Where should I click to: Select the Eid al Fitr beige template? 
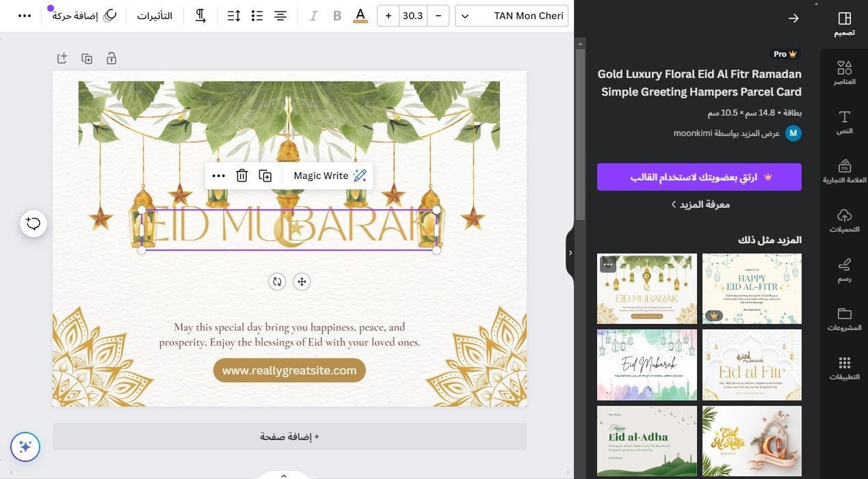(x=752, y=365)
